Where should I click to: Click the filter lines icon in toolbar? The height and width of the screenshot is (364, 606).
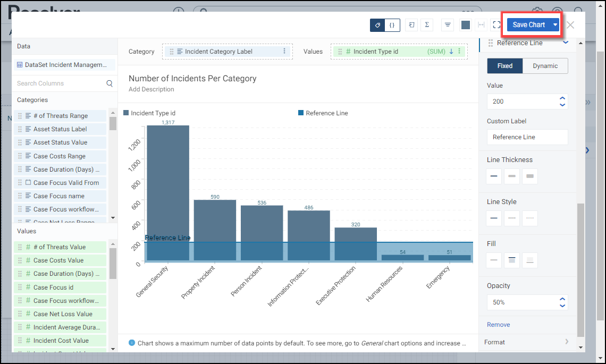coord(448,25)
